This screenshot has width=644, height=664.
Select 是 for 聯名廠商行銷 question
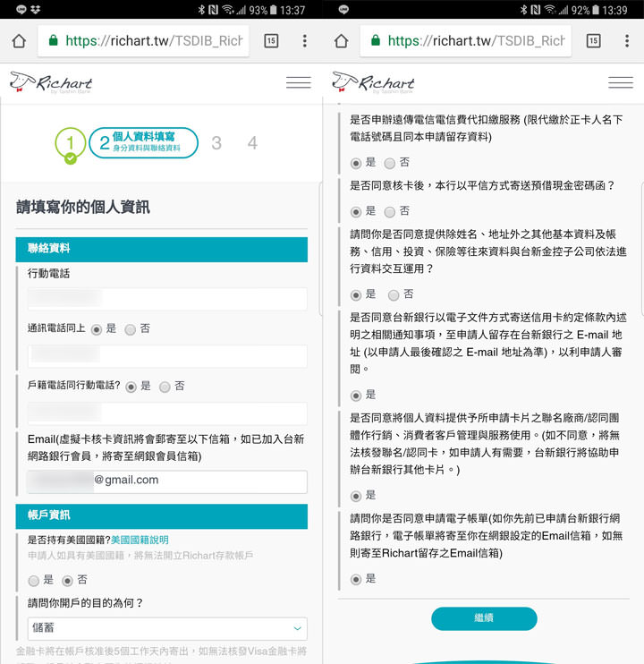356,496
